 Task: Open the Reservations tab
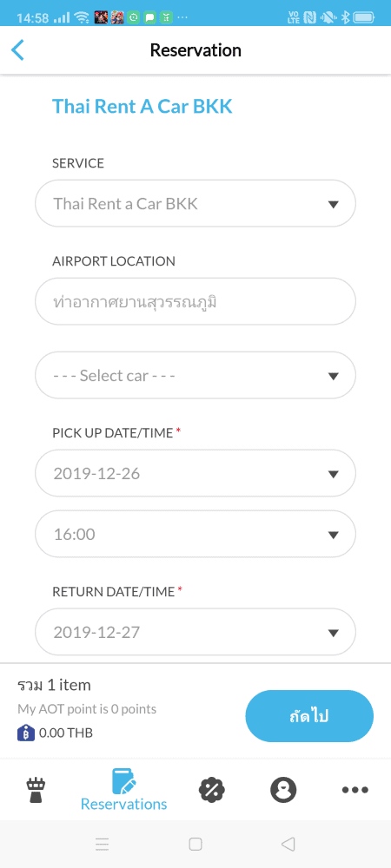pyautogui.click(x=124, y=790)
